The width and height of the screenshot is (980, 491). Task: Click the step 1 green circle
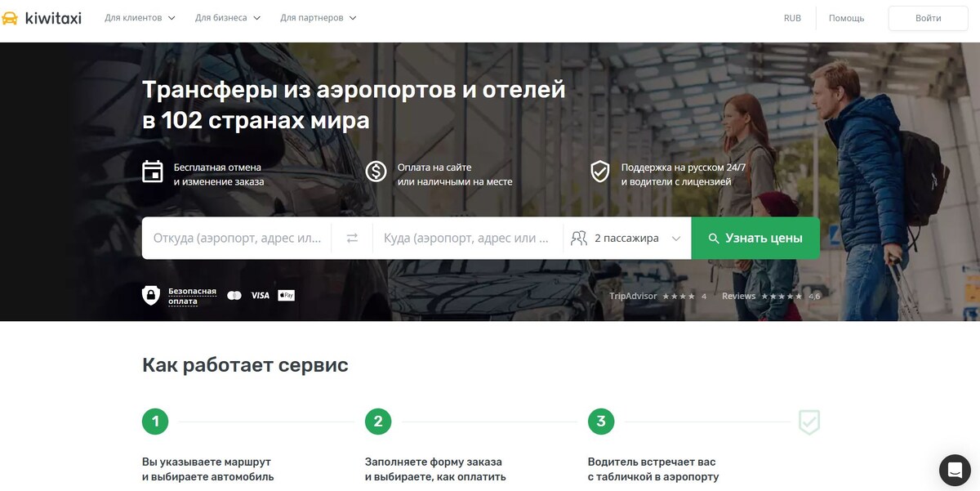pyautogui.click(x=155, y=422)
